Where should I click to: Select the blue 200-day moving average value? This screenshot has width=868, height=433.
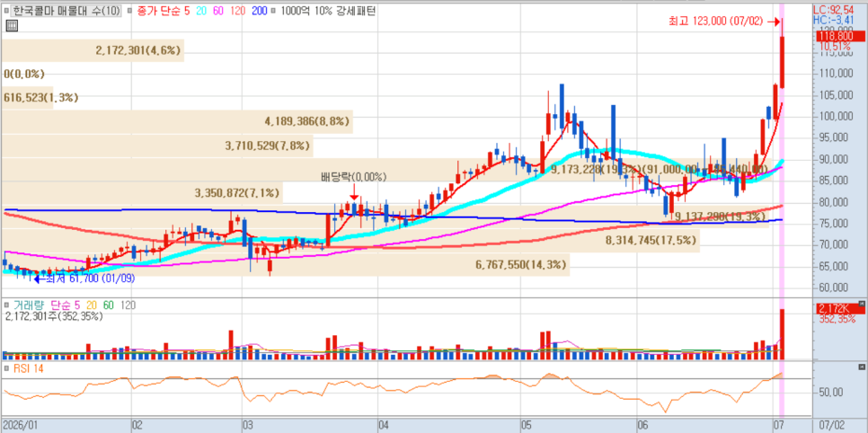point(259,10)
